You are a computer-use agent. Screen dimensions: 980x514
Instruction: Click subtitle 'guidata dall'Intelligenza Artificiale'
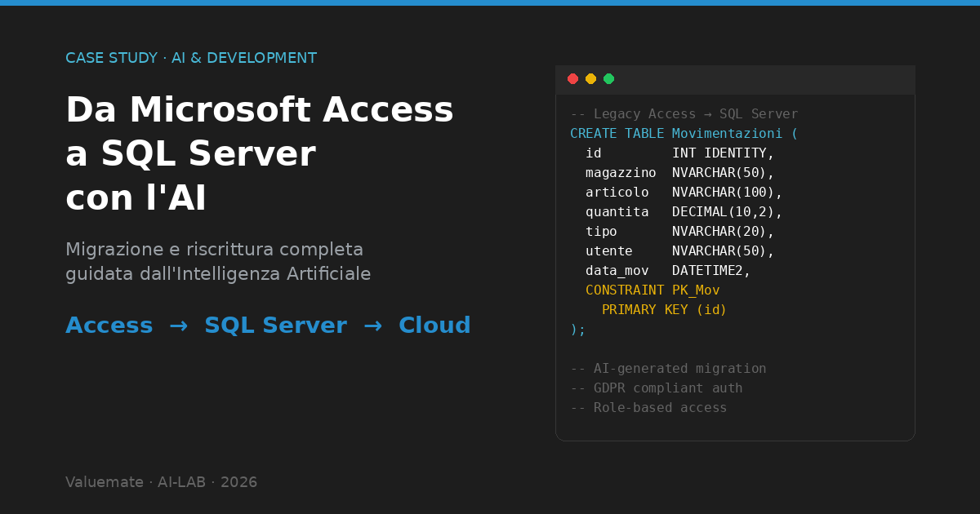[x=218, y=273]
